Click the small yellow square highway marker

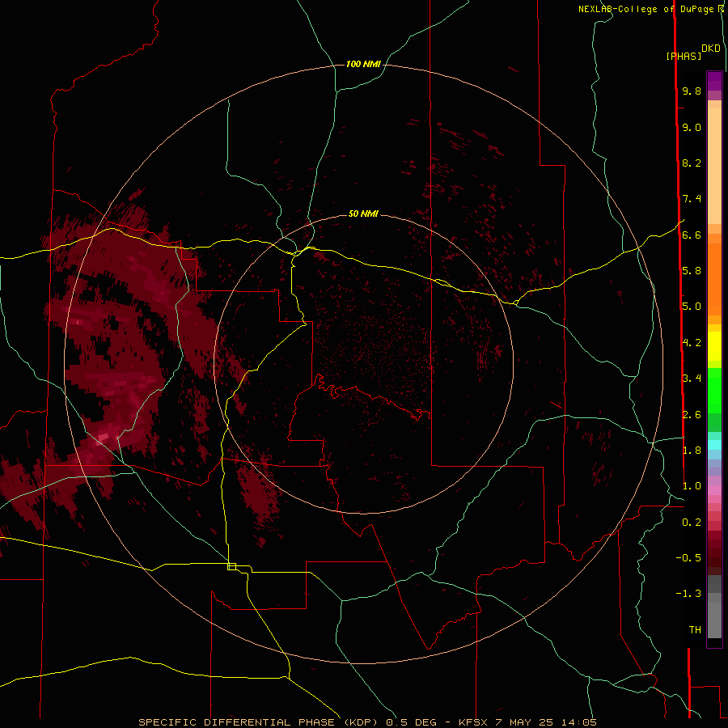231,566
